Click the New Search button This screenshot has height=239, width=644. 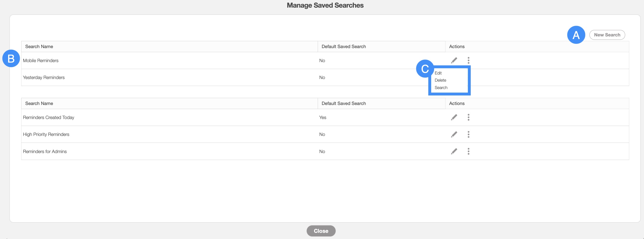[607, 35]
